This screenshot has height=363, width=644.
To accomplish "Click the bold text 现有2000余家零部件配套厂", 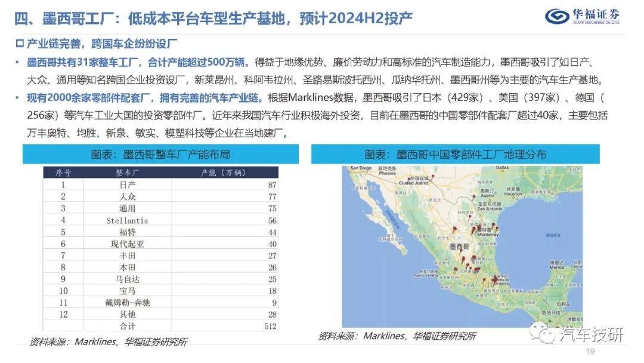I will (x=88, y=98).
